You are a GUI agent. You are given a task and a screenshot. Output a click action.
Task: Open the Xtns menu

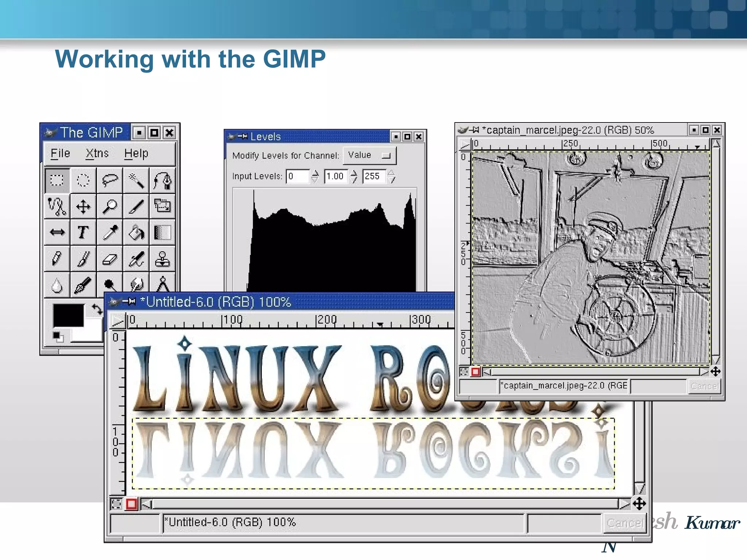[x=97, y=153]
